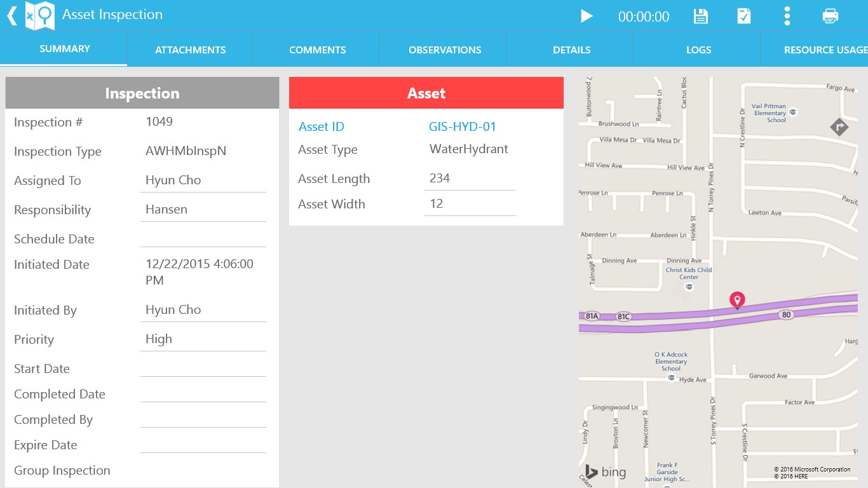Image resolution: width=868 pixels, height=488 pixels.
Task: Select the red map pin marker
Action: click(x=736, y=300)
